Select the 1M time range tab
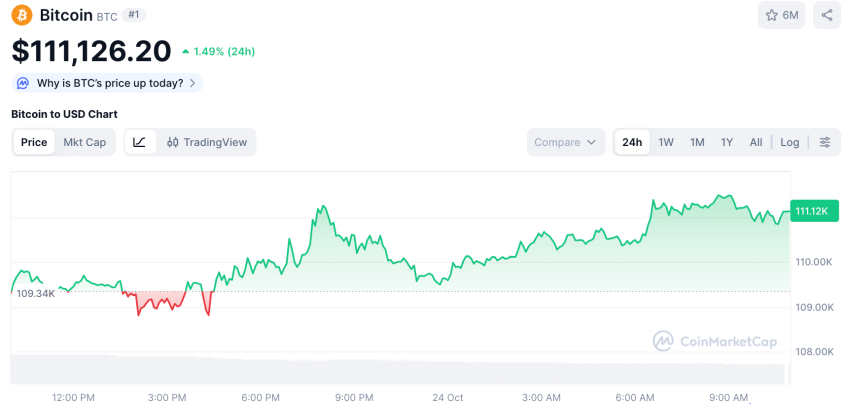The width and height of the screenshot is (850, 404). pos(697,142)
